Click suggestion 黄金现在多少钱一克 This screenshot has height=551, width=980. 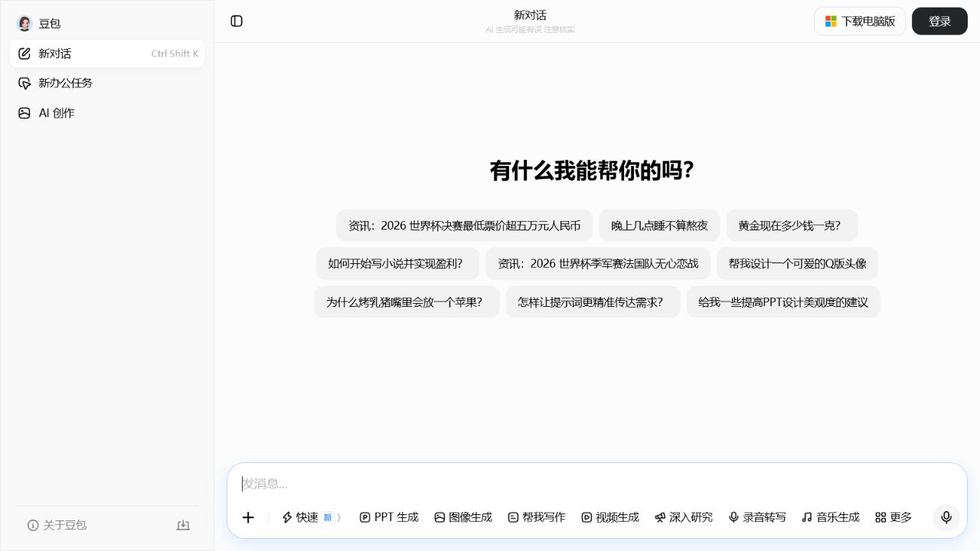click(x=792, y=225)
